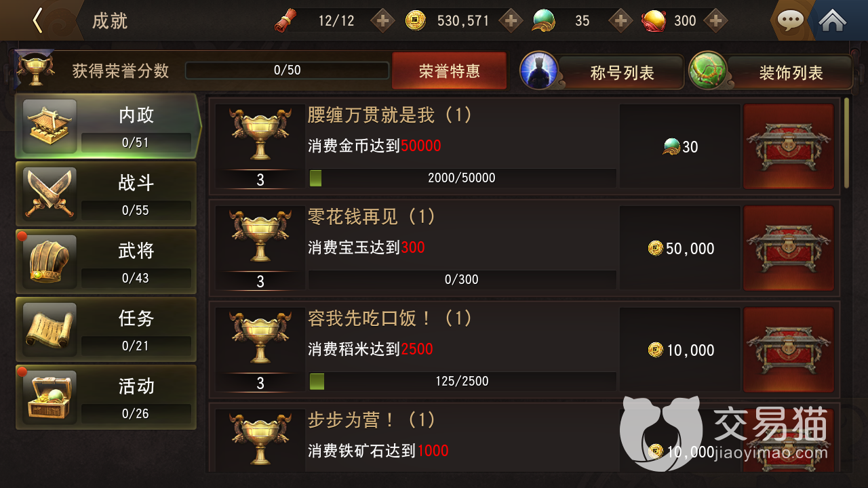Open the 装饰列表 decoration list
The image size is (868, 488).
(x=770, y=72)
